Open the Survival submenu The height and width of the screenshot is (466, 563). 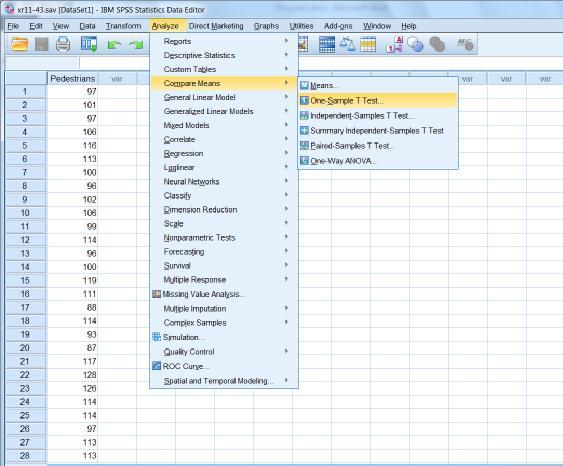pyautogui.click(x=224, y=266)
